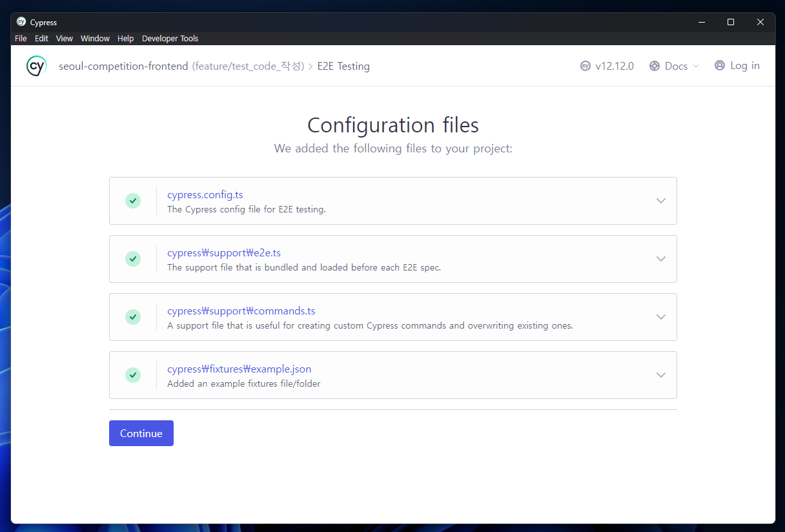Screen dimensions: 785x532
Task: Click the green checkmark for commands.ts
Action: (x=133, y=317)
